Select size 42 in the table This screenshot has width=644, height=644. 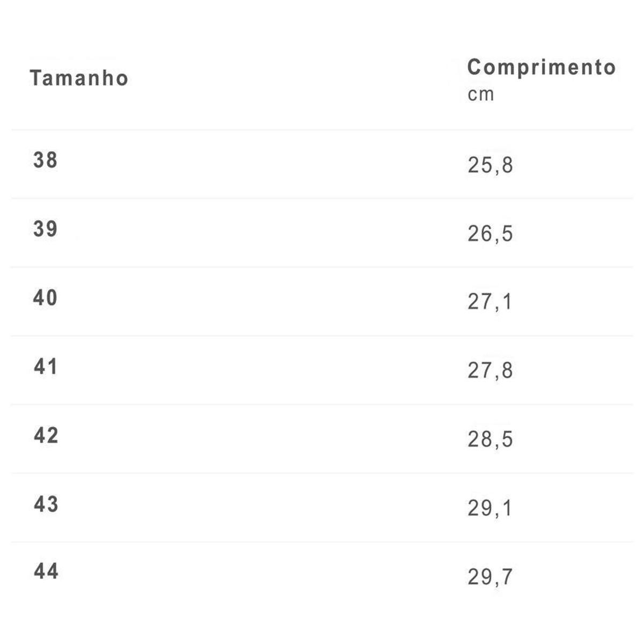point(46,436)
